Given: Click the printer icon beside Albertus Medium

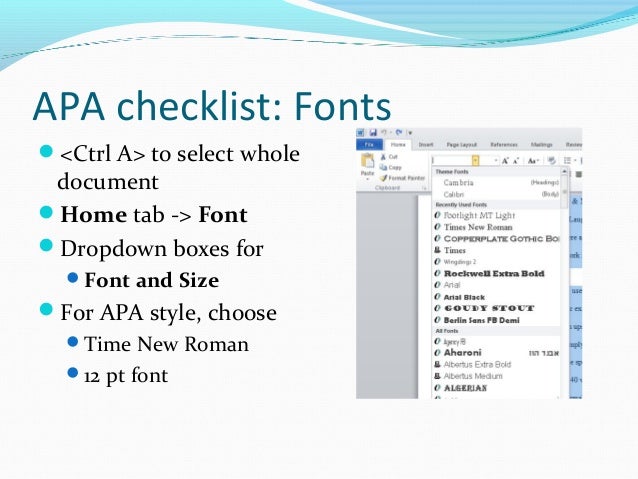Looking at the screenshot, I should pos(437,376).
